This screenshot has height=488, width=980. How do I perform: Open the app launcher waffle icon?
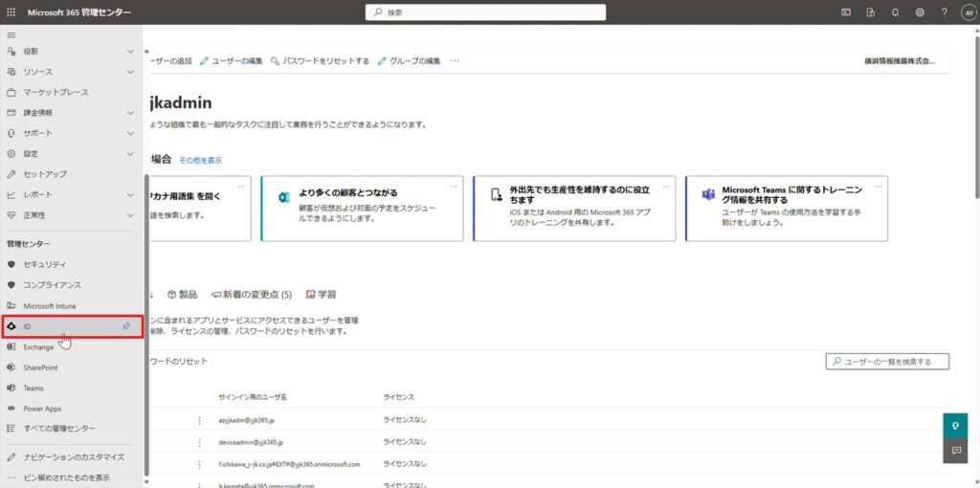coord(11,11)
